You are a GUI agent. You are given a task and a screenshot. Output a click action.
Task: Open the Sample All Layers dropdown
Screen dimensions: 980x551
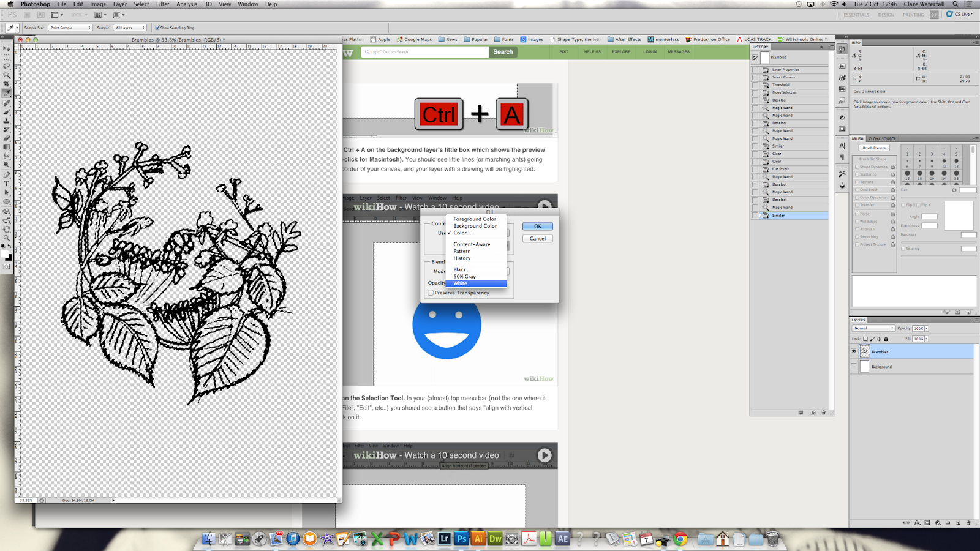pyautogui.click(x=130, y=28)
